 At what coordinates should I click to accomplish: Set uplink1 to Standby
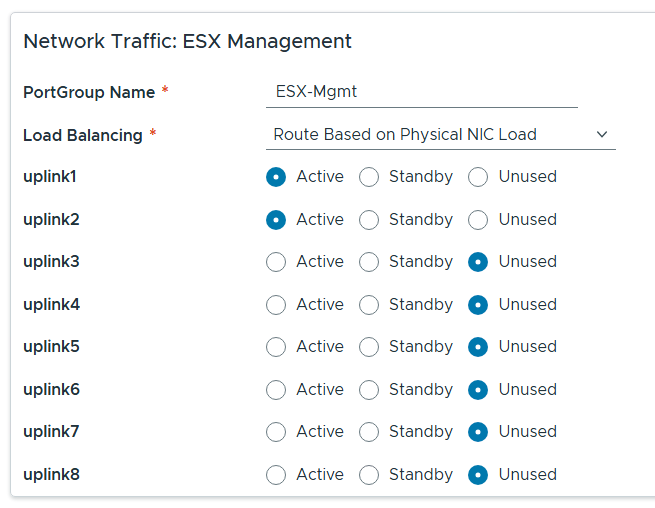369,177
